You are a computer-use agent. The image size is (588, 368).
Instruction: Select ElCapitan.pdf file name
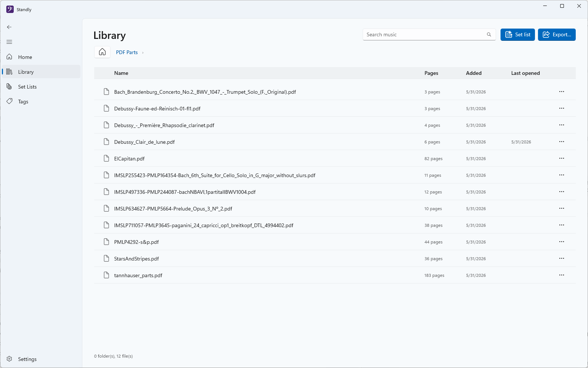[129, 159]
